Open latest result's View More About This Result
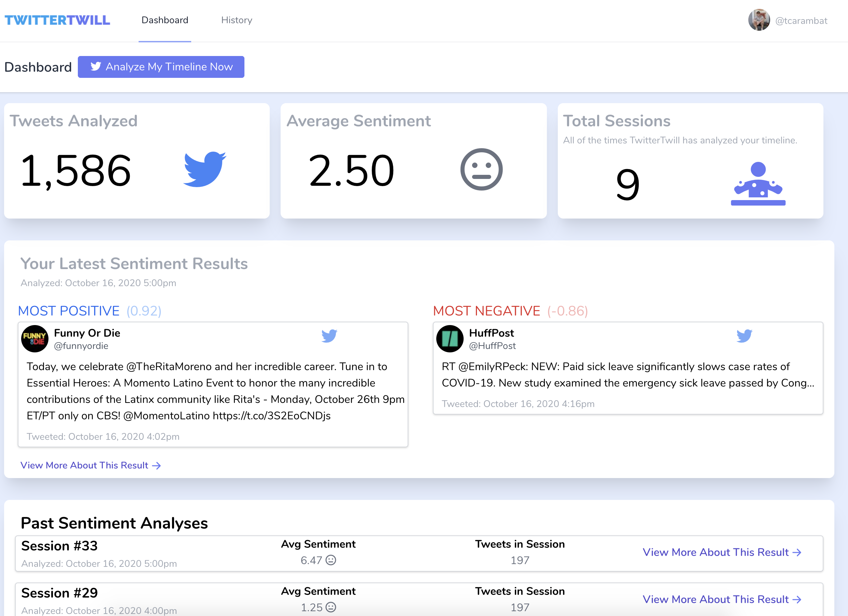This screenshot has height=616, width=848. (90, 465)
